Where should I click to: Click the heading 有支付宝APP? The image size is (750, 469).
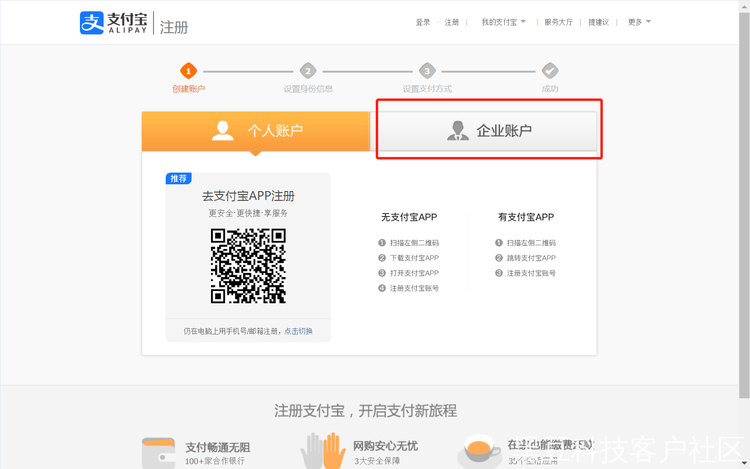tap(526, 217)
